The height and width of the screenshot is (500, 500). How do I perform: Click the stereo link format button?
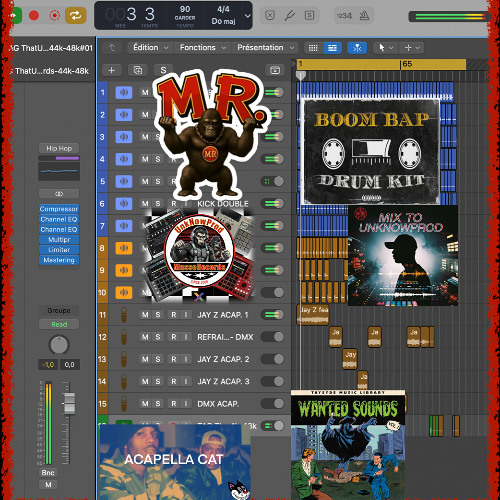[59, 194]
